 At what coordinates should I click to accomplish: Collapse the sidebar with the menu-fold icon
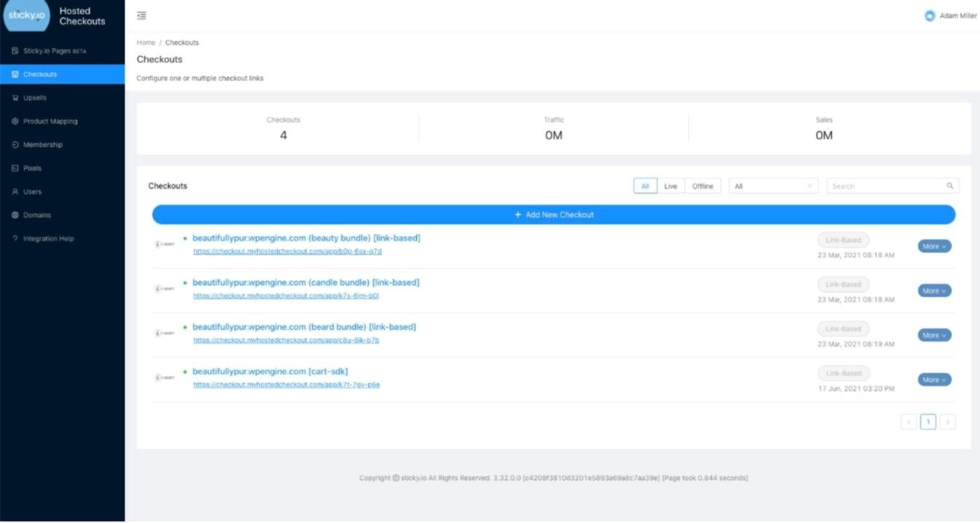141,15
